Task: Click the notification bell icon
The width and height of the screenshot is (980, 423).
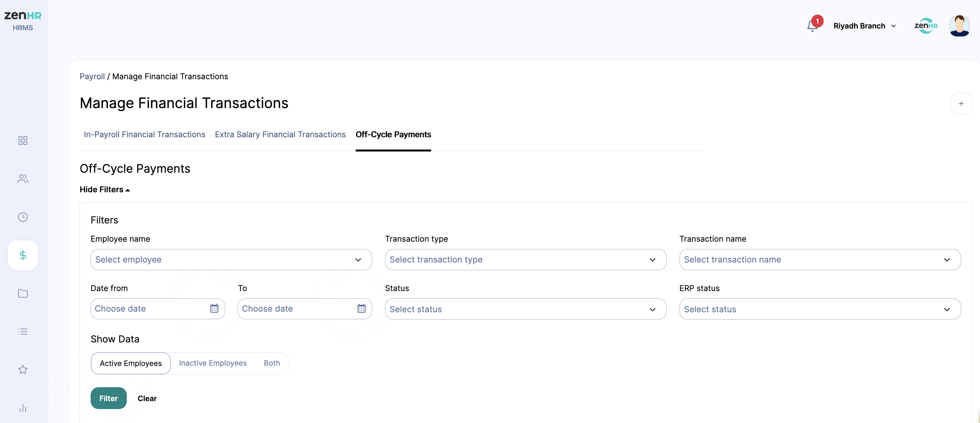Action: click(812, 26)
